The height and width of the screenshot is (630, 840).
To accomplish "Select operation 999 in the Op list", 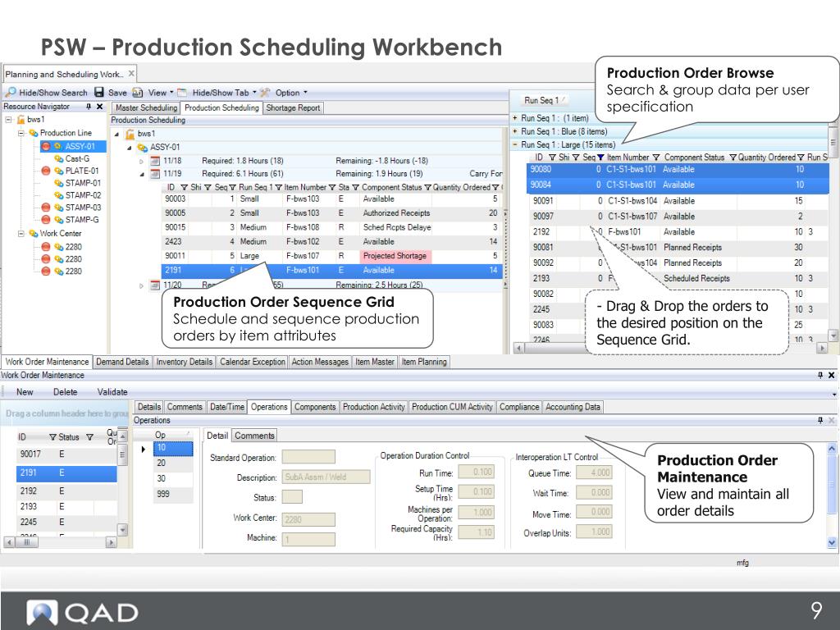I will tap(173, 494).
